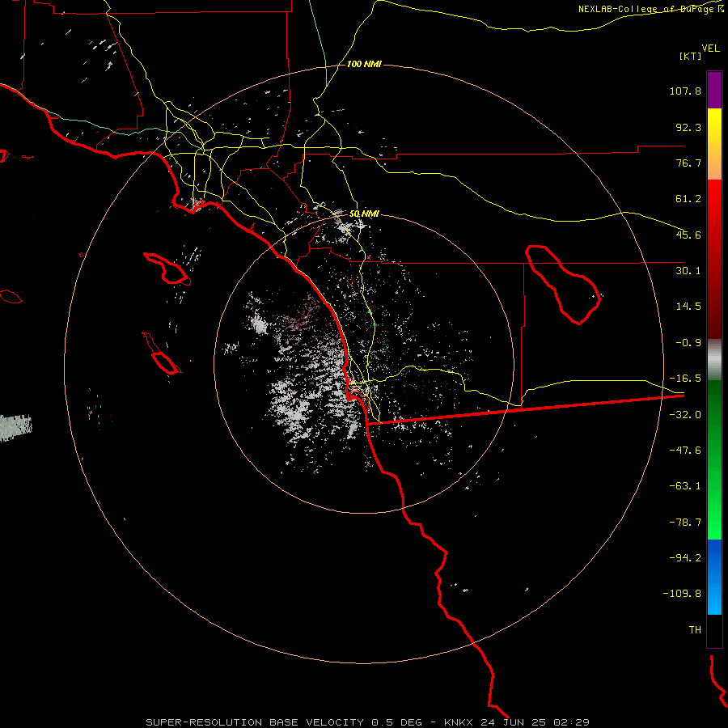The image size is (728, 728).
Task: Select the -0.9 legend value
Action: click(x=688, y=343)
